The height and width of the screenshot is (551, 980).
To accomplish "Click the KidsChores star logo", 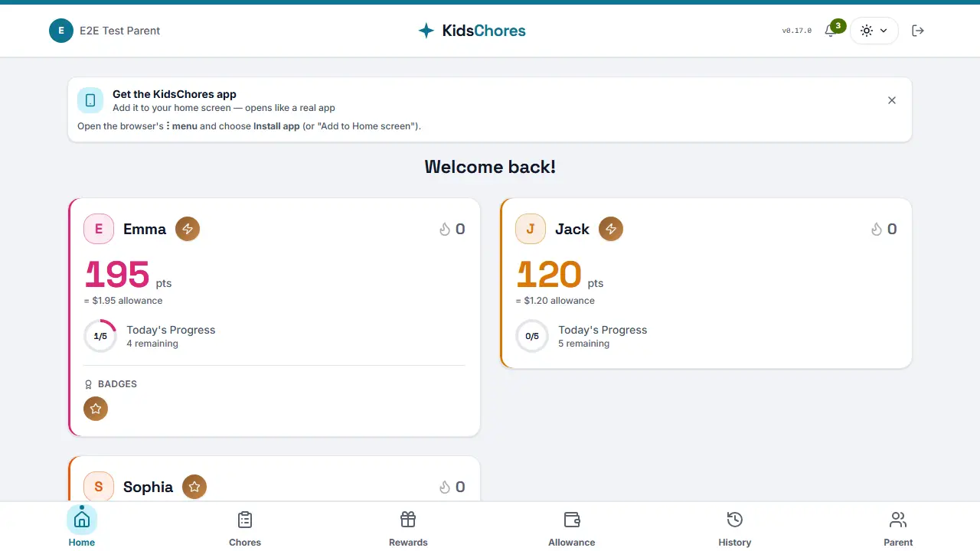I will point(426,31).
